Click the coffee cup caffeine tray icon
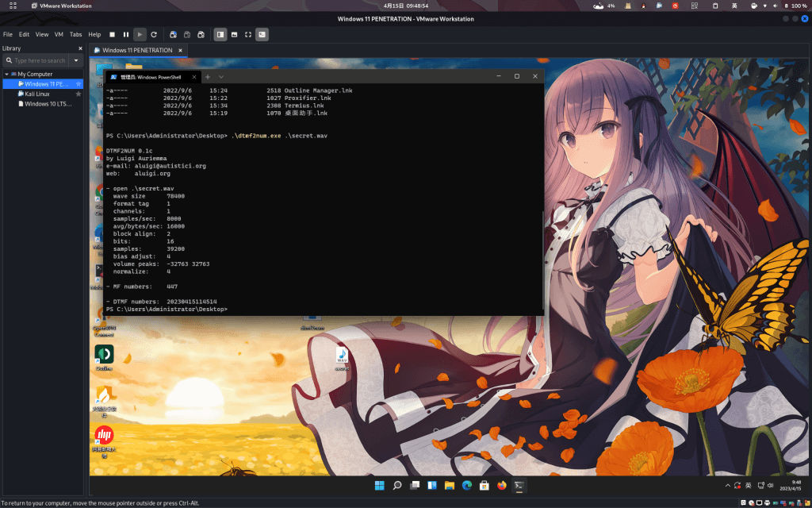Image resolution: width=812 pixels, height=508 pixels. 754,6
